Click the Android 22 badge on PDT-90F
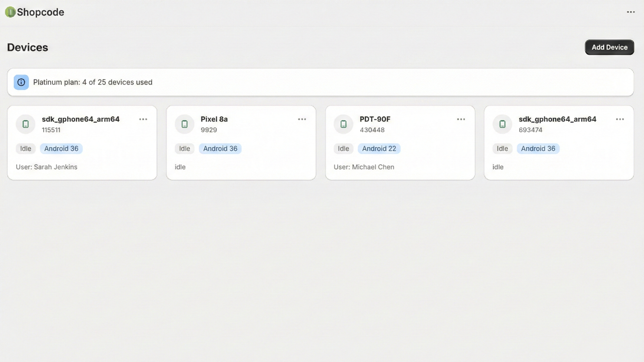644x362 pixels. point(379,148)
